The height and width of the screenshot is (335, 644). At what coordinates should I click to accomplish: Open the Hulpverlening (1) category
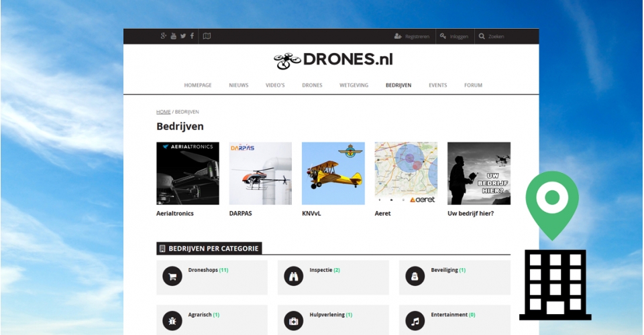pos(333,320)
